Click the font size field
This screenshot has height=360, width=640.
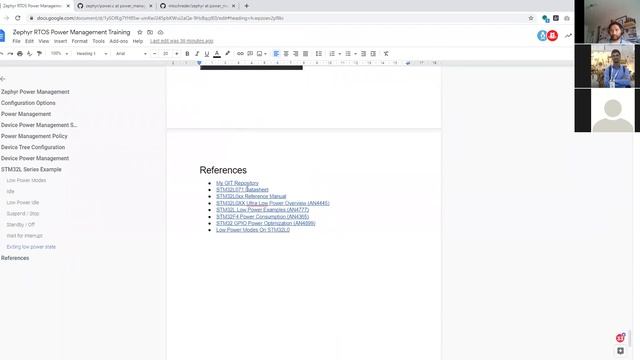pos(165,53)
